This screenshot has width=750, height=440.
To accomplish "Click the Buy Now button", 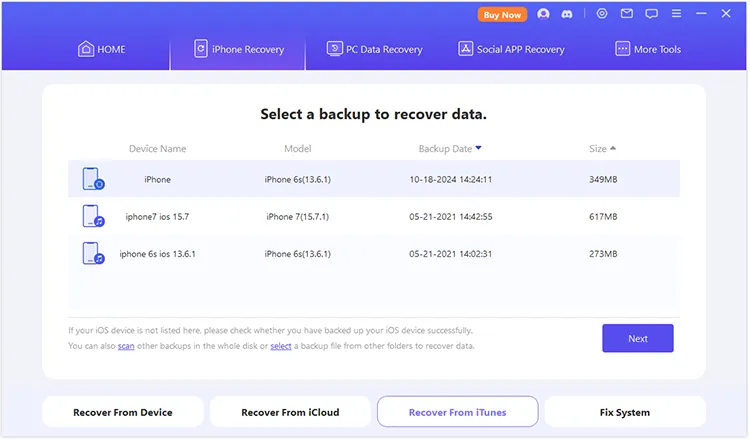I will 502,15.
